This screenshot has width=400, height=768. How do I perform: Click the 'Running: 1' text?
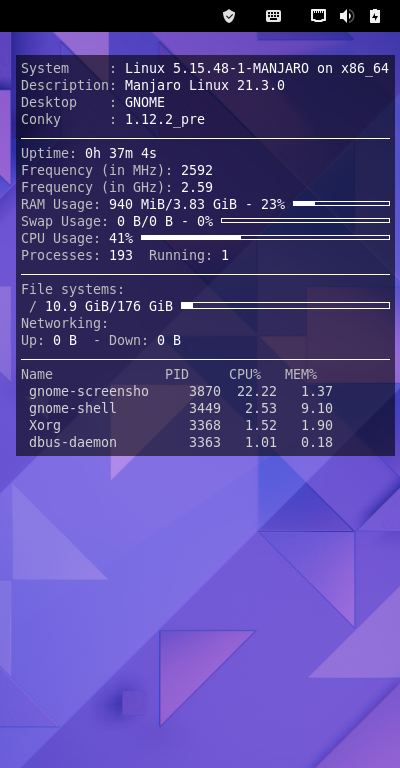(x=188, y=256)
